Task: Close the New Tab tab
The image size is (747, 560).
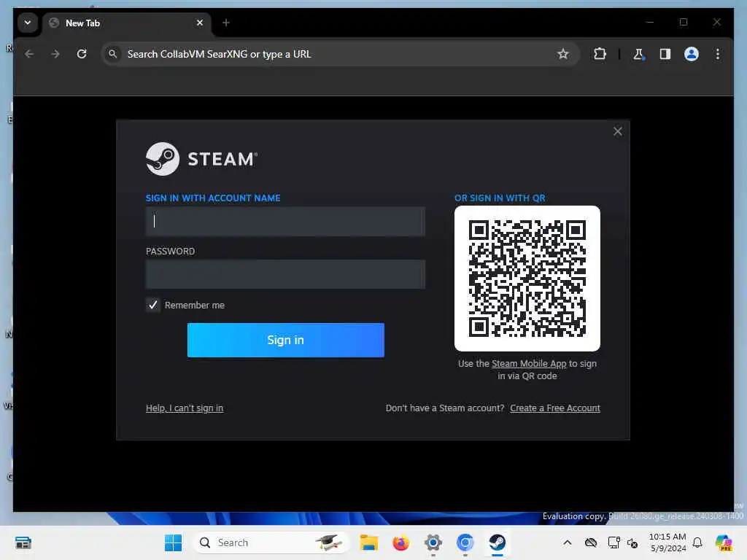Action: tap(200, 23)
